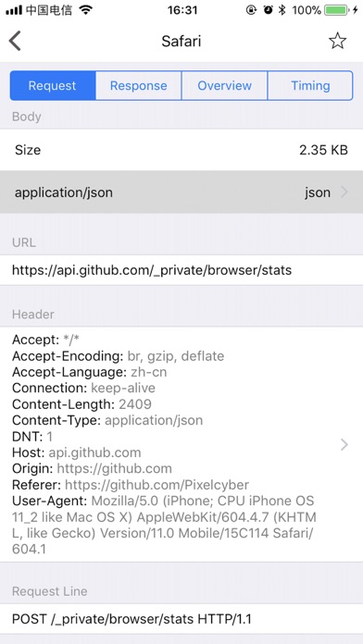This screenshot has width=363, height=644.
Task: Switch to the Response tab
Action: tap(139, 85)
